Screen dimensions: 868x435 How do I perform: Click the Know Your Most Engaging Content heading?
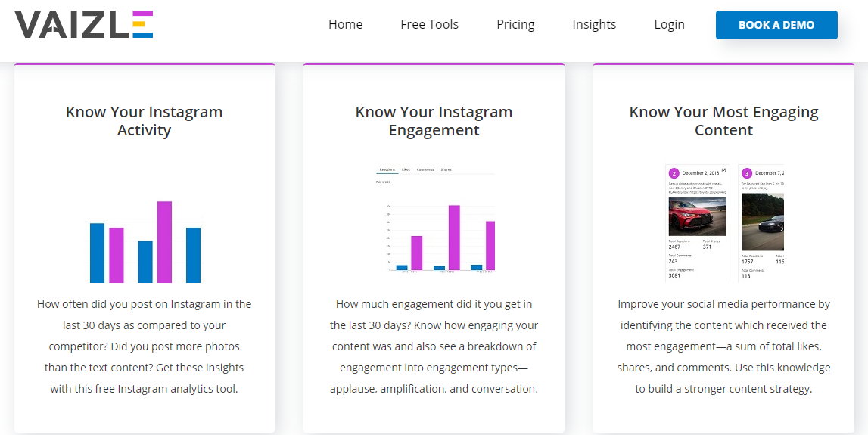(x=723, y=121)
